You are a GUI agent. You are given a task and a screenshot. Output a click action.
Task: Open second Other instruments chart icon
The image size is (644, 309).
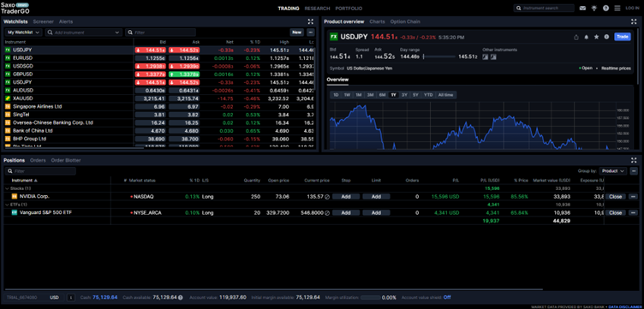[493, 56]
